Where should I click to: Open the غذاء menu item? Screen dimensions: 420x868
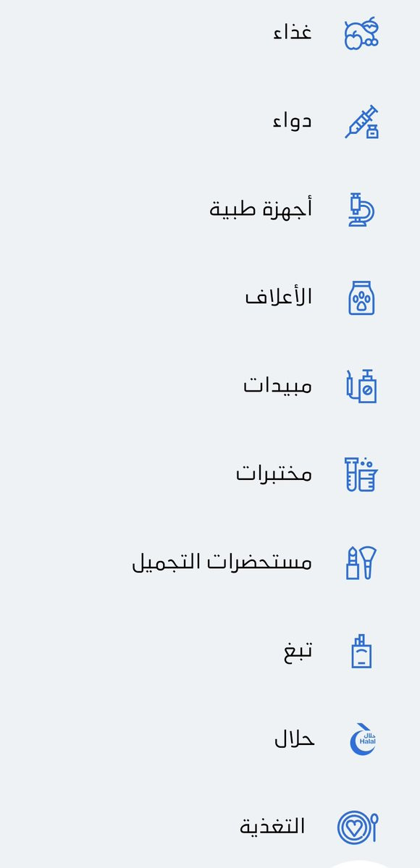click(x=293, y=32)
